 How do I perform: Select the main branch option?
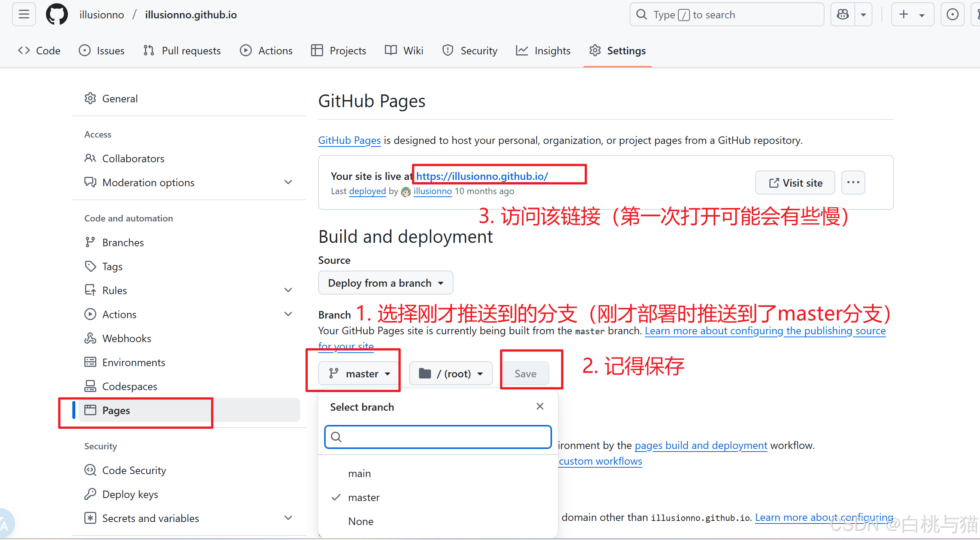click(x=359, y=473)
